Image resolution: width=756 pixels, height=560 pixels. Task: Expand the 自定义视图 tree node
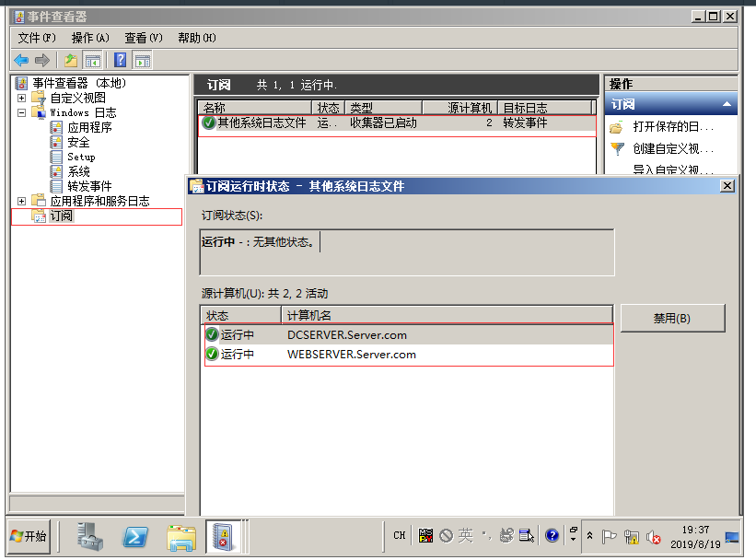tap(21, 98)
